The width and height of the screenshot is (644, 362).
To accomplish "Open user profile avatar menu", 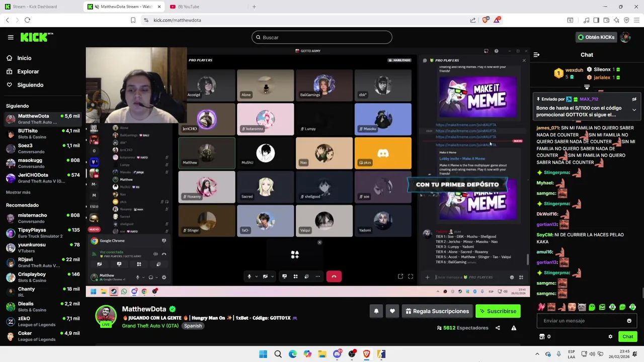I will [x=625, y=37].
